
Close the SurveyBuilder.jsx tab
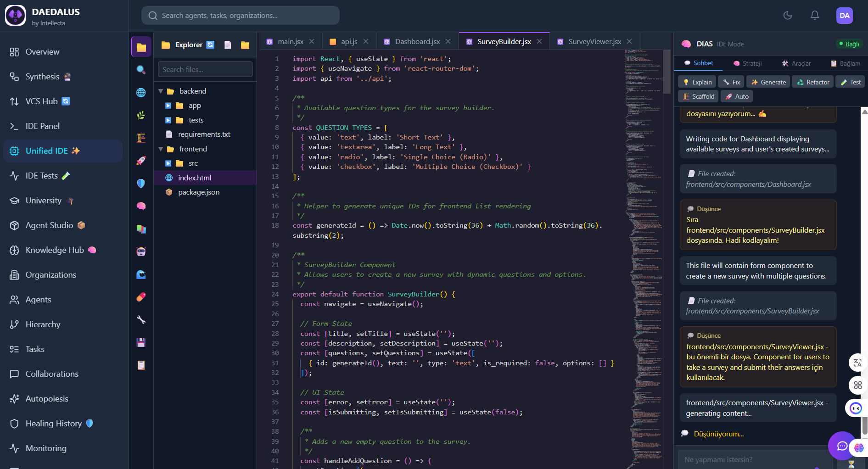[x=539, y=41]
